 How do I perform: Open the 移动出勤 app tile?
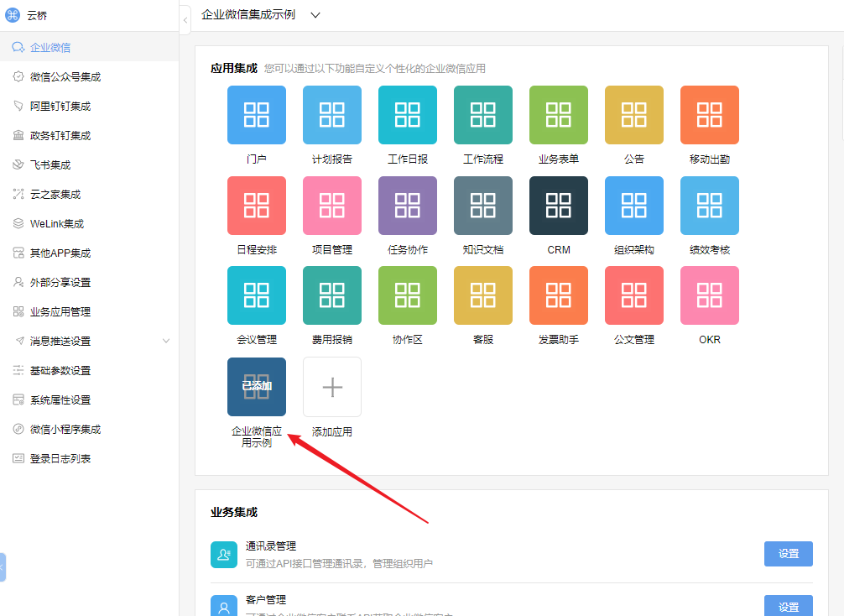tap(710, 115)
